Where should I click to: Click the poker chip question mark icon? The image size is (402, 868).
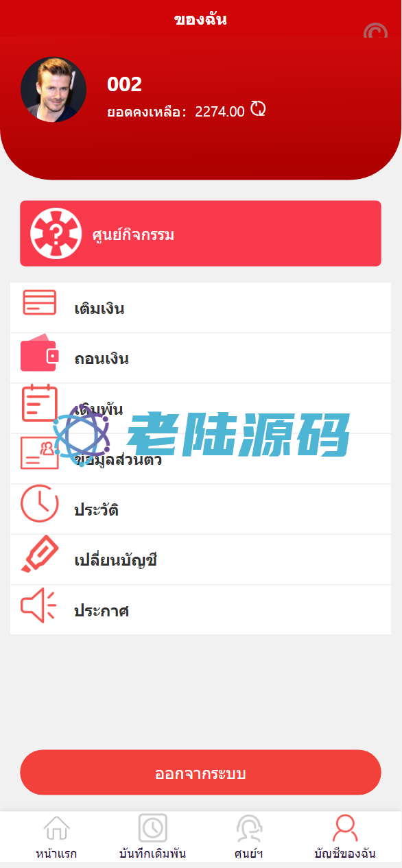[56, 233]
